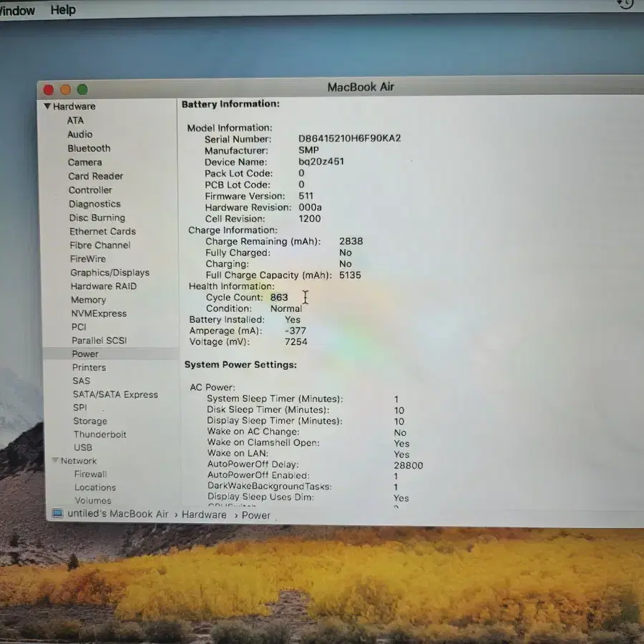
Task: Click Charge Remaining value 2838
Action: 351,241
